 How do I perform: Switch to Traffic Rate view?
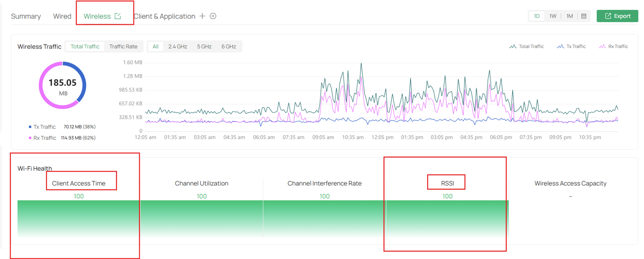tap(123, 46)
